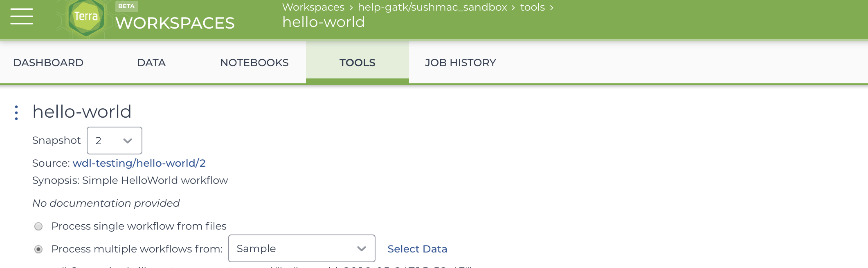The image size is (868, 268).
Task: Open help-gatk/sushmac_sandbox breadcrumb link
Action: pyautogui.click(x=432, y=7)
